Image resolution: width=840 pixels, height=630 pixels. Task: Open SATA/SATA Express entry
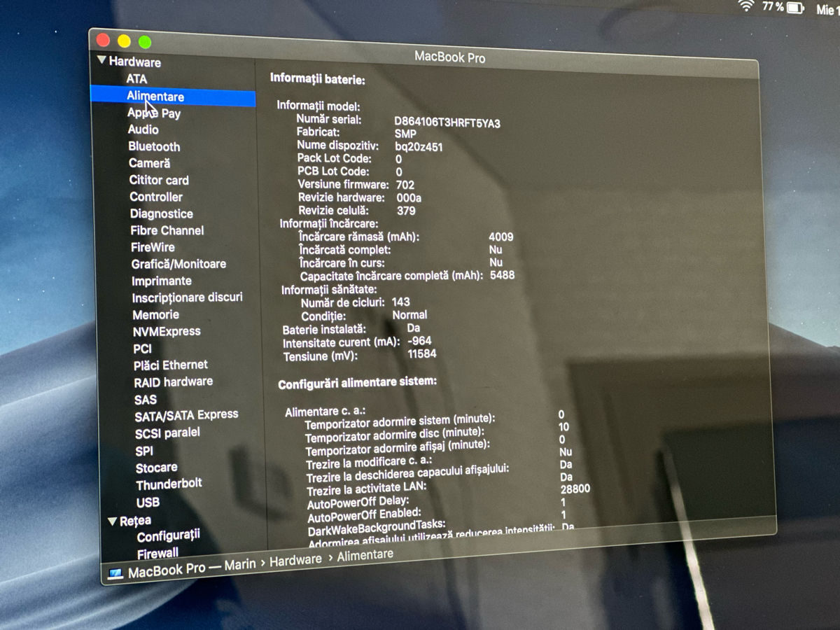pos(186,415)
